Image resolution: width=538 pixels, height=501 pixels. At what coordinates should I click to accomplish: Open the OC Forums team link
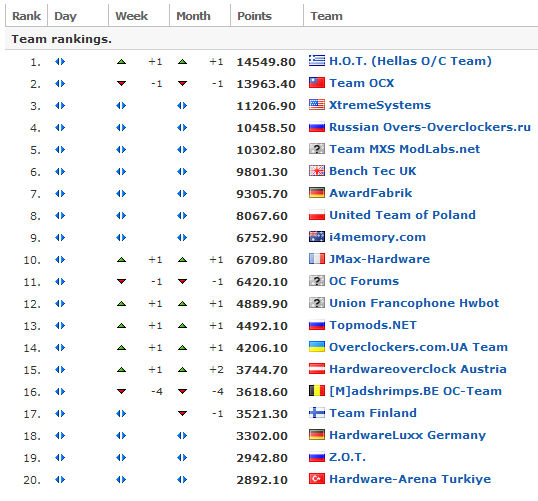[364, 281]
